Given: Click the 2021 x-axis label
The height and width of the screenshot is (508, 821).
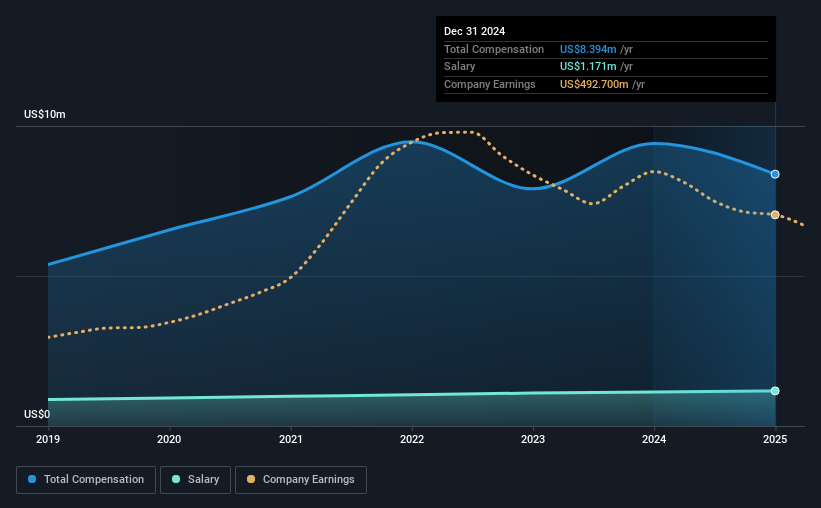Looking at the screenshot, I should click(x=291, y=439).
